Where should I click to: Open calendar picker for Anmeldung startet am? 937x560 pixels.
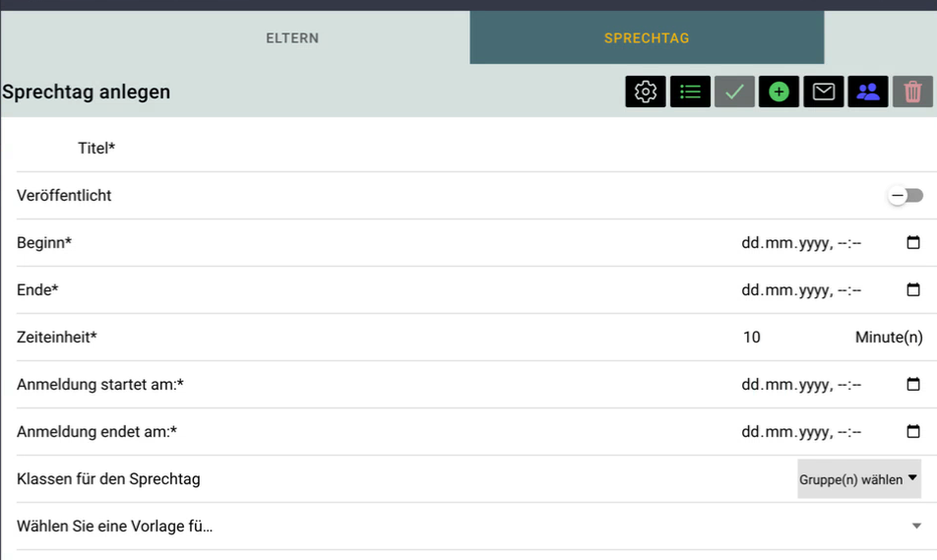coord(913,385)
